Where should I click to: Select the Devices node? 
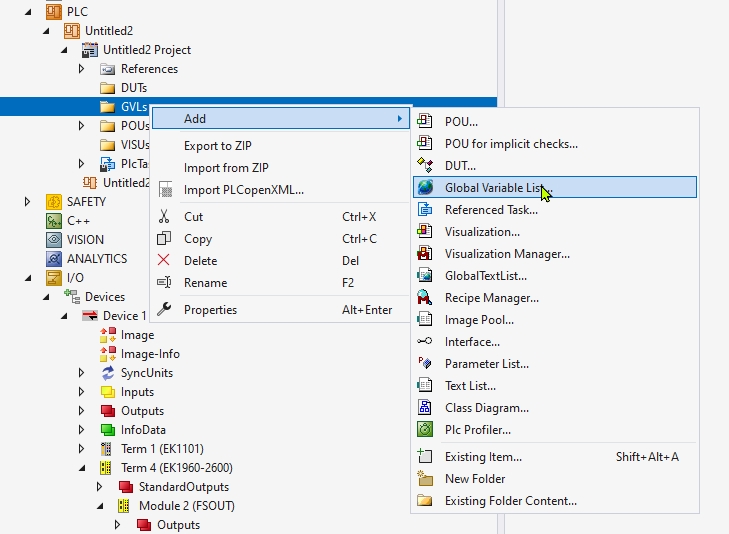(105, 297)
